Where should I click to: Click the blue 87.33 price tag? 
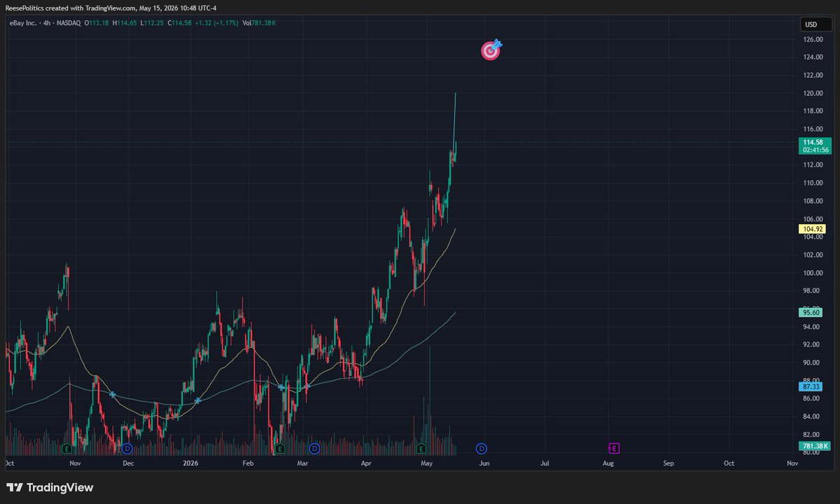[x=811, y=386]
